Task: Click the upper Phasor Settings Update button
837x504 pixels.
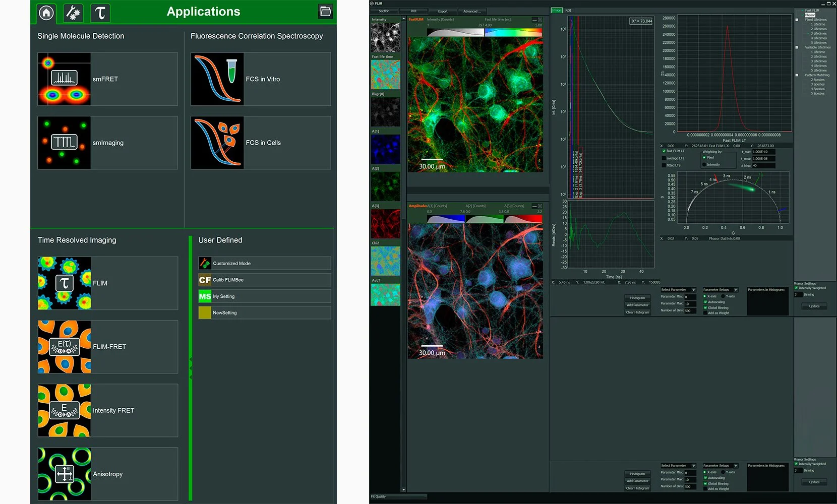Action: 814,306
